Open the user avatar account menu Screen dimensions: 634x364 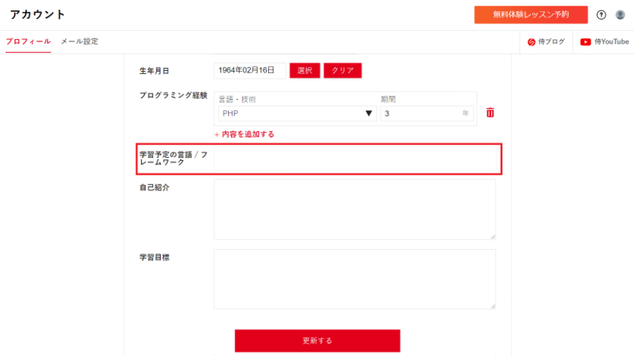620,15
